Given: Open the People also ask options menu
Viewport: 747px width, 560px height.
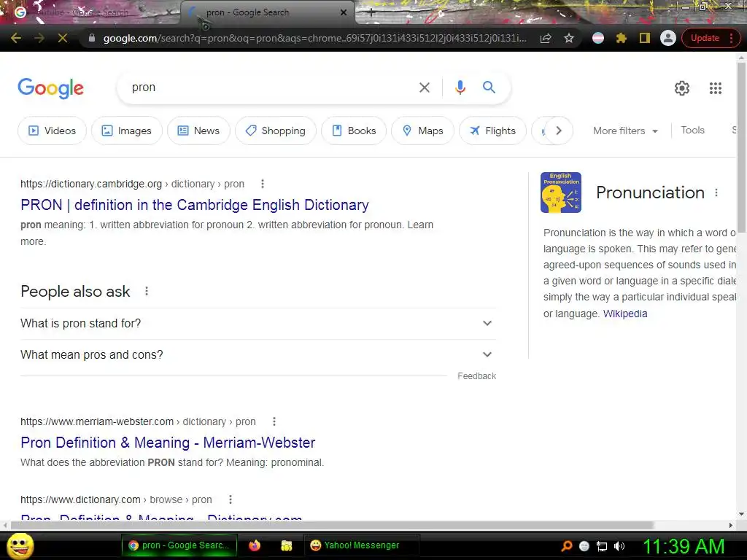Looking at the screenshot, I should (x=147, y=291).
